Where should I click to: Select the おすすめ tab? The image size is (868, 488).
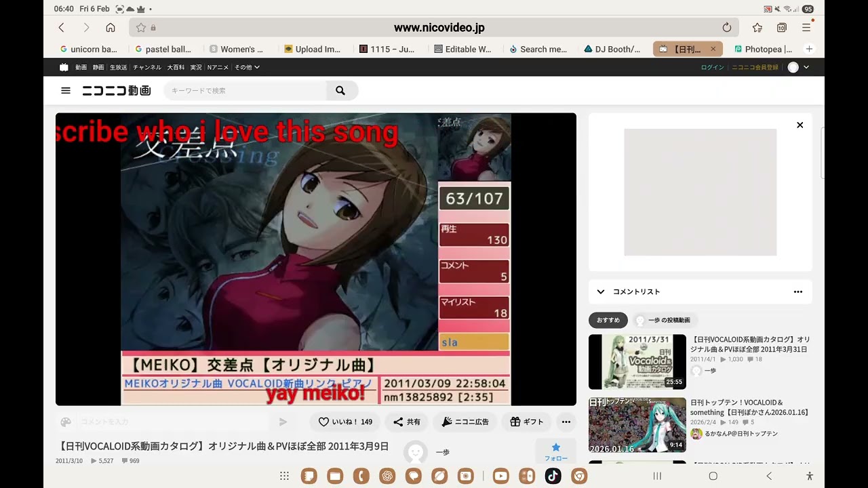(608, 320)
